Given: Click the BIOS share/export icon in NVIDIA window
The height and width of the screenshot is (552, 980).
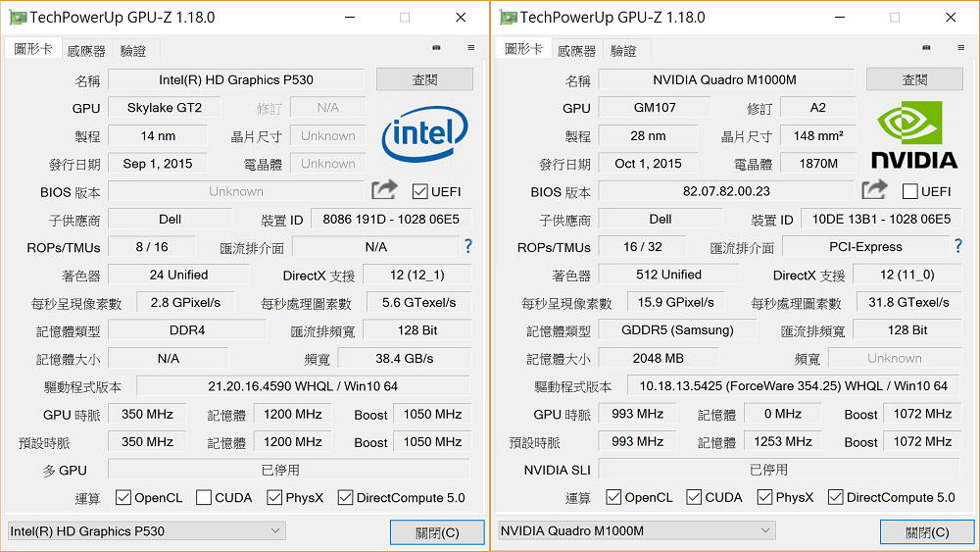Looking at the screenshot, I should coord(874,189).
